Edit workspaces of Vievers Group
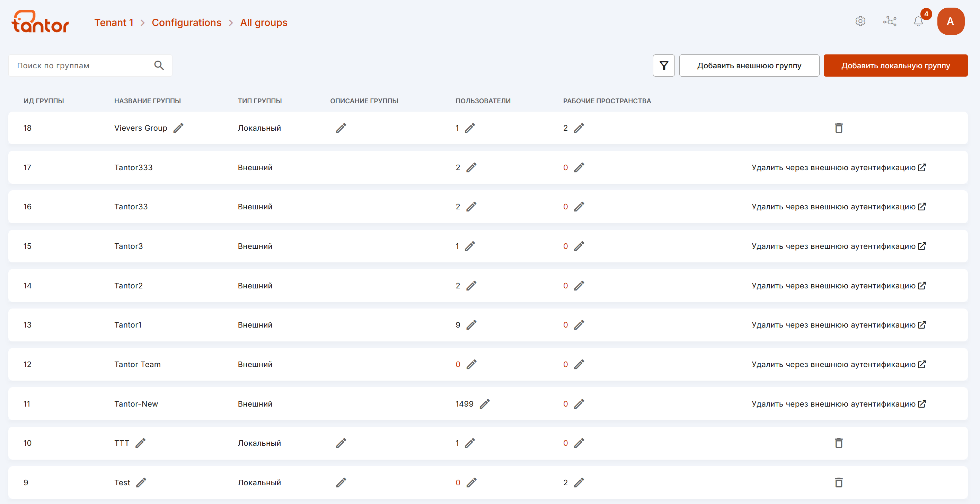Image resolution: width=980 pixels, height=504 pixels. [x=579, y=128]
